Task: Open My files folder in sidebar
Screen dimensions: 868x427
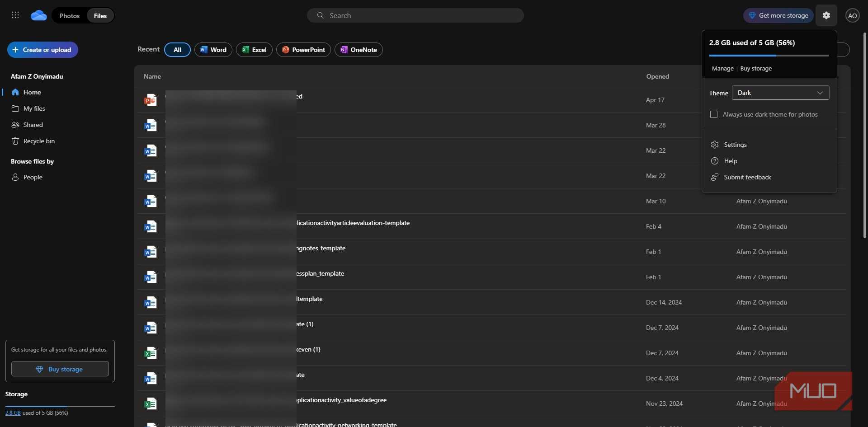Action: point(34,108)
